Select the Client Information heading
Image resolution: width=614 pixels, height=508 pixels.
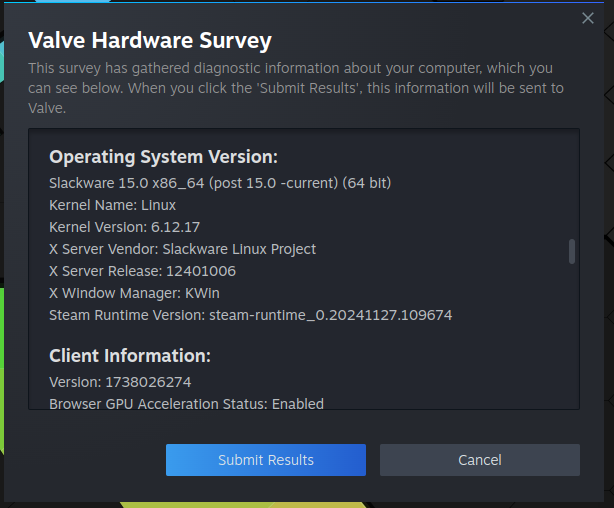point(130,356)
